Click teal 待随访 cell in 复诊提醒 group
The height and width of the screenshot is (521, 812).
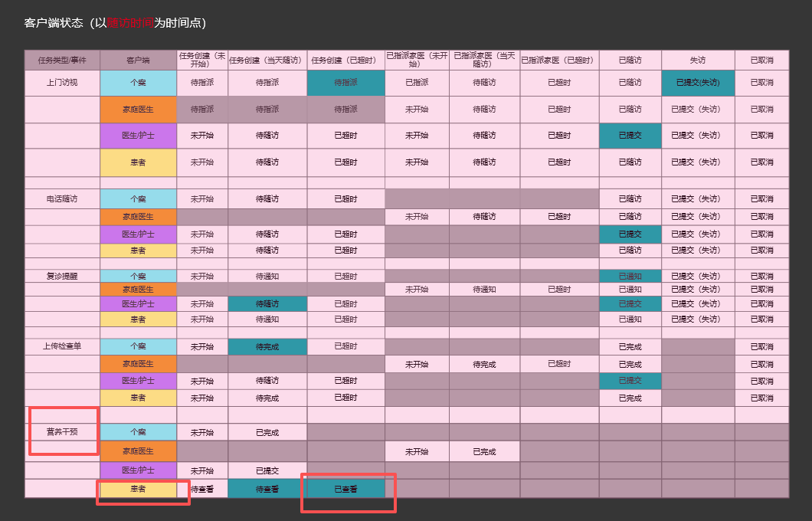pyautogui.click(x=267, y=304)
